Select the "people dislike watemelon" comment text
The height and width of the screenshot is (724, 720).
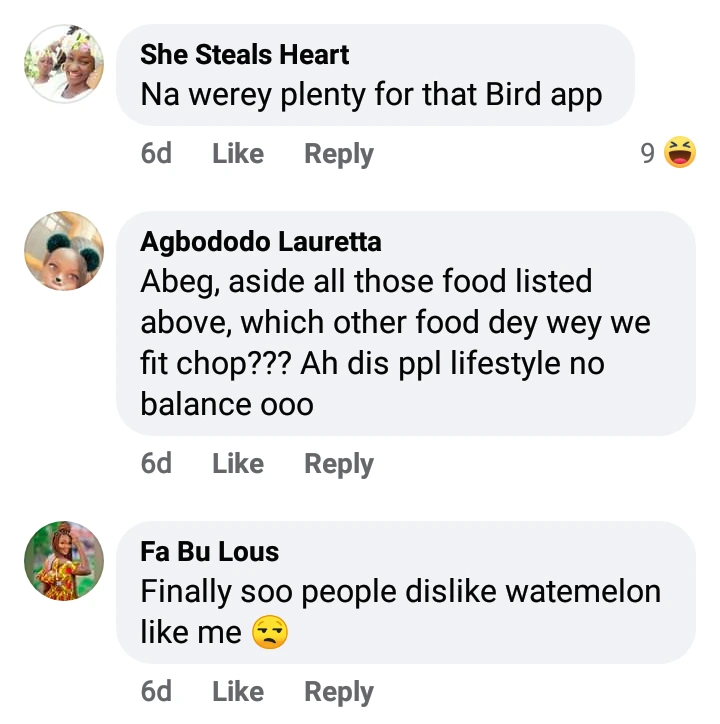(400, 591)
